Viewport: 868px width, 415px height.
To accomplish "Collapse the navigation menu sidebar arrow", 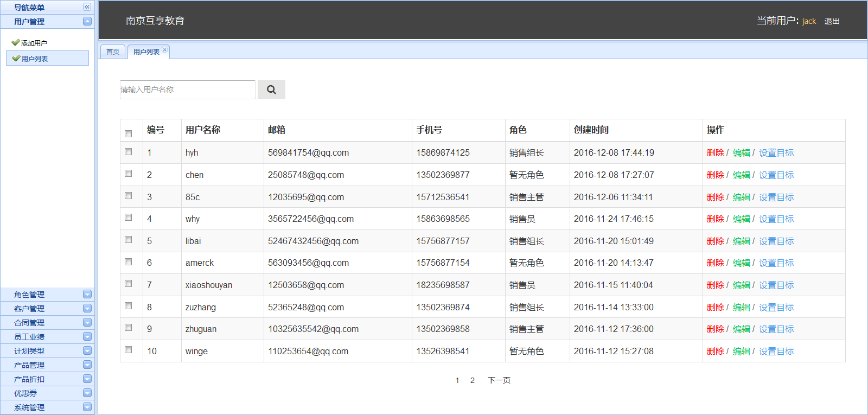I will tap(87, 7).
